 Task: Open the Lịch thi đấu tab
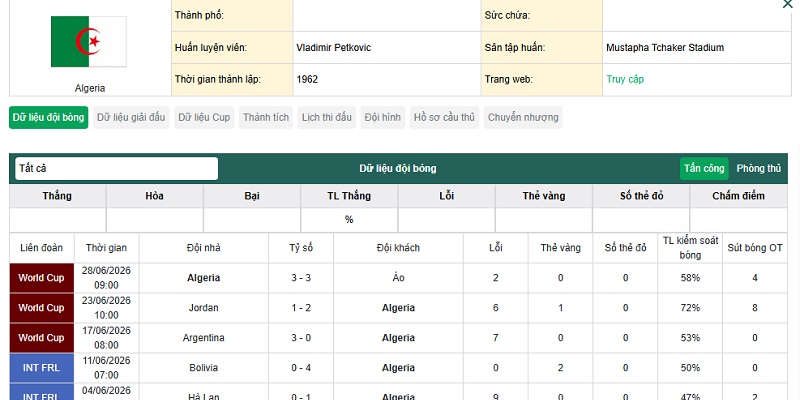[327, 117]
